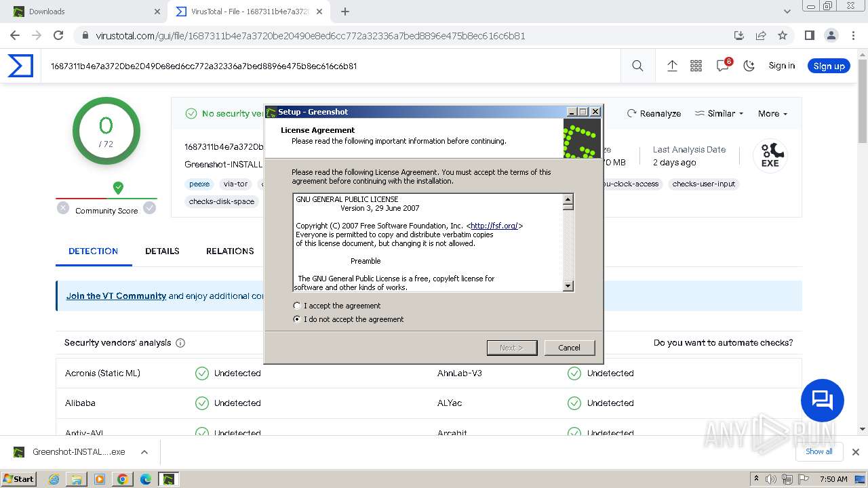Click the Reanalyze button

[654, 113]
